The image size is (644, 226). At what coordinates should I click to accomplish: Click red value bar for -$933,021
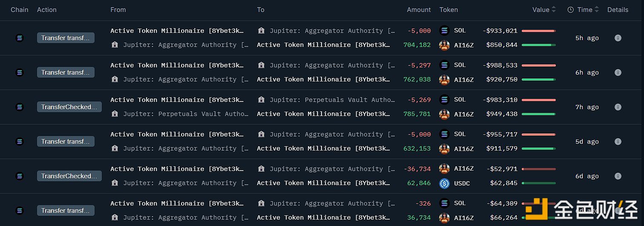538,31
